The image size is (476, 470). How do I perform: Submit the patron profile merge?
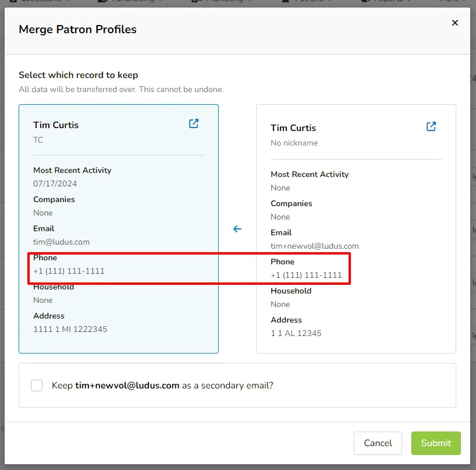(436, 443)
